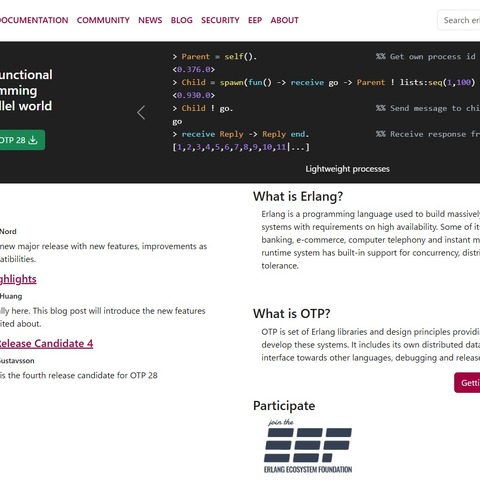This screenshot has width=480, height=480.
Task: Open the Community navigation link
Action: (x=103, y=20)
